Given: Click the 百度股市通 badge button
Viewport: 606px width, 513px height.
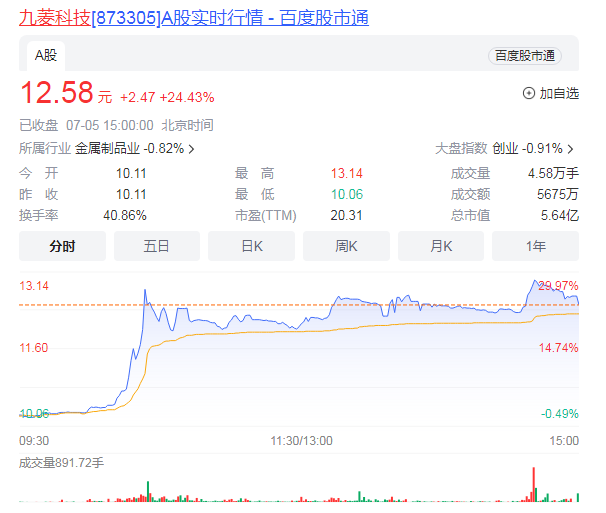Looking at the screenshot, I should tap(525, 56).
